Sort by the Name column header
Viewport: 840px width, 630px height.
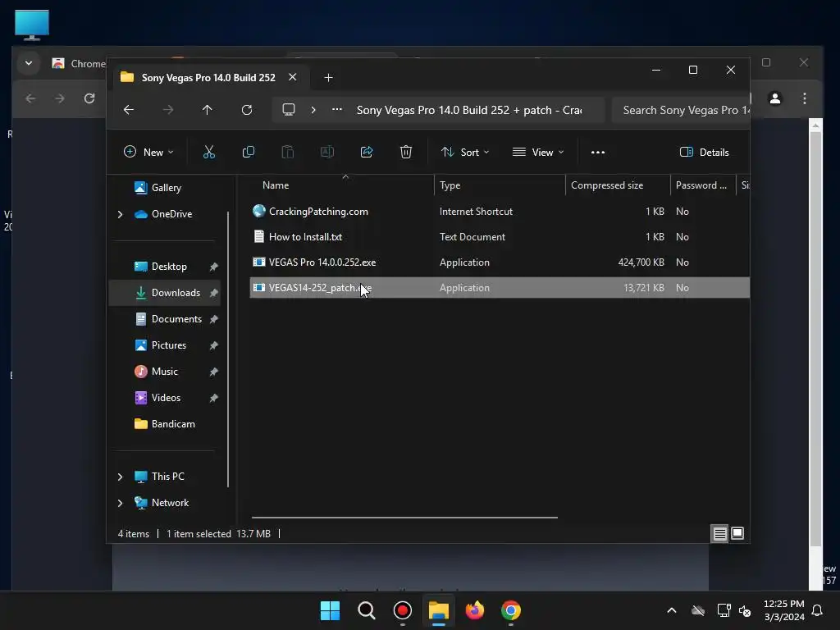(276, 185)
